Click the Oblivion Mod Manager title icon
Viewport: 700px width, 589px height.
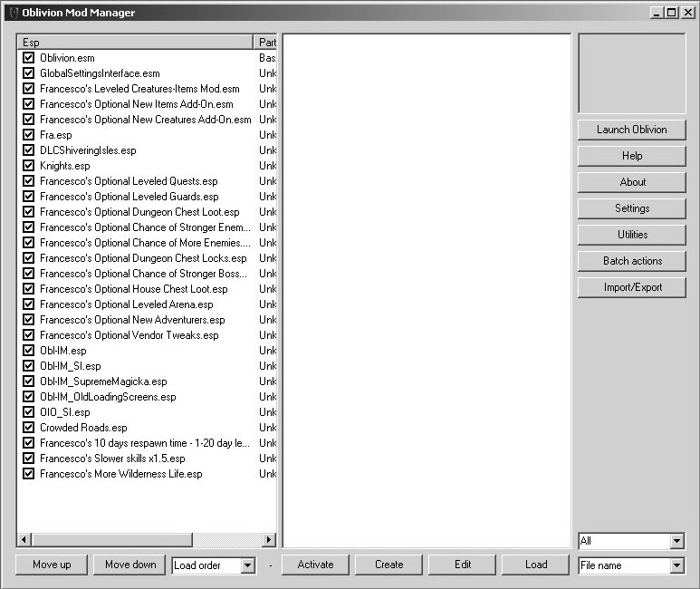click(x=12, y=13)
